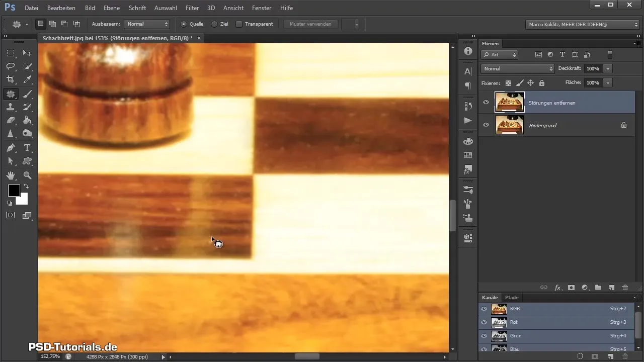Select the Eraser tool
Screen dimensions: 644x362
[x=11, y=120]
